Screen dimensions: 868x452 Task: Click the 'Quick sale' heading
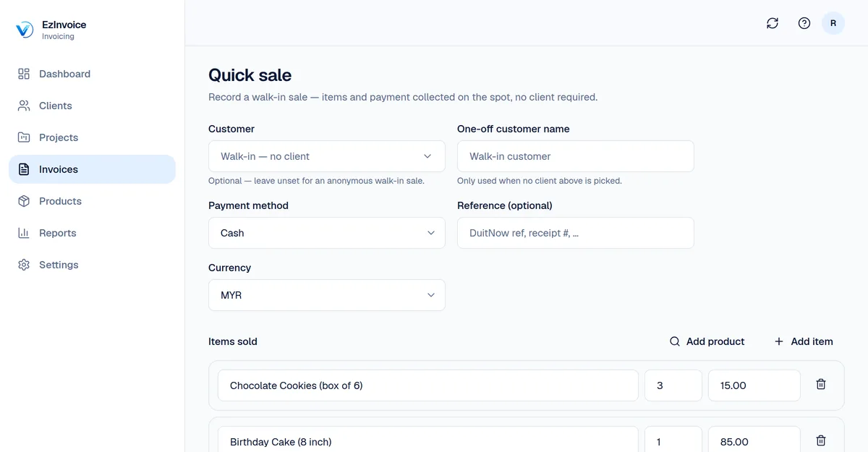pyautogui.click(x=250, y=75)
